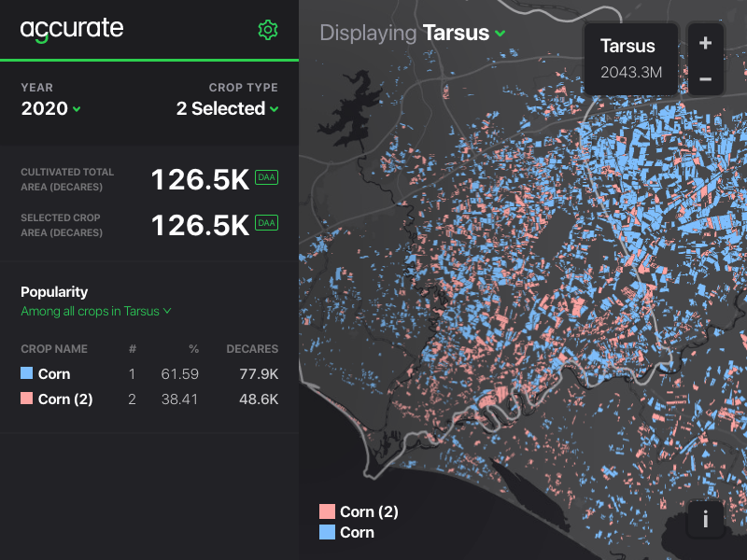Click the Corn (2) map legend entry
Viewport: 747px width, 560px height.
(359, 511)
